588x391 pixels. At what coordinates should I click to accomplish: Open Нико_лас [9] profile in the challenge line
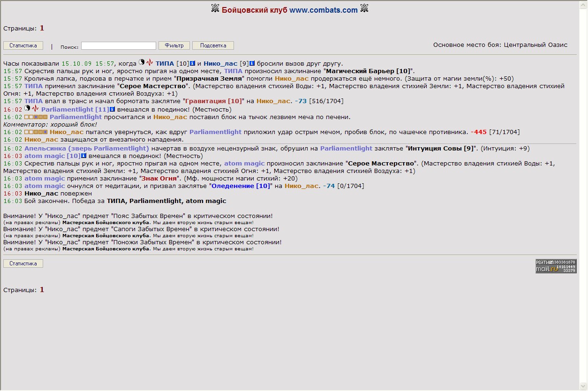(x=220, y=63)
